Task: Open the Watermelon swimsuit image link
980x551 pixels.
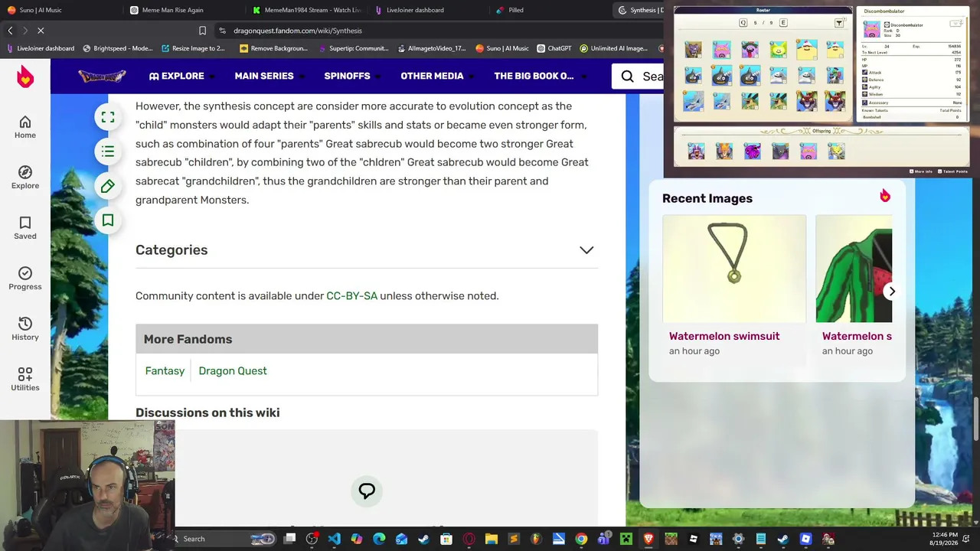Action: coord(724,336)
